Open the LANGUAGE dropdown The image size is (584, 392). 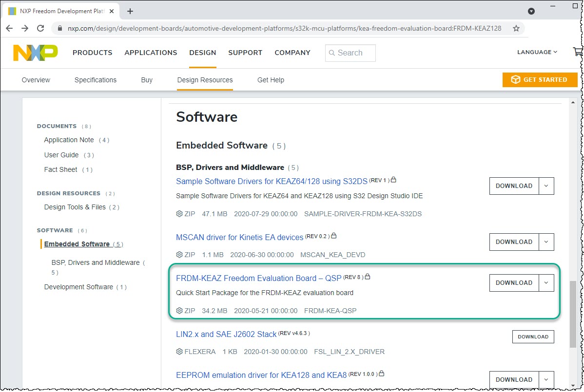coord(536,52)
